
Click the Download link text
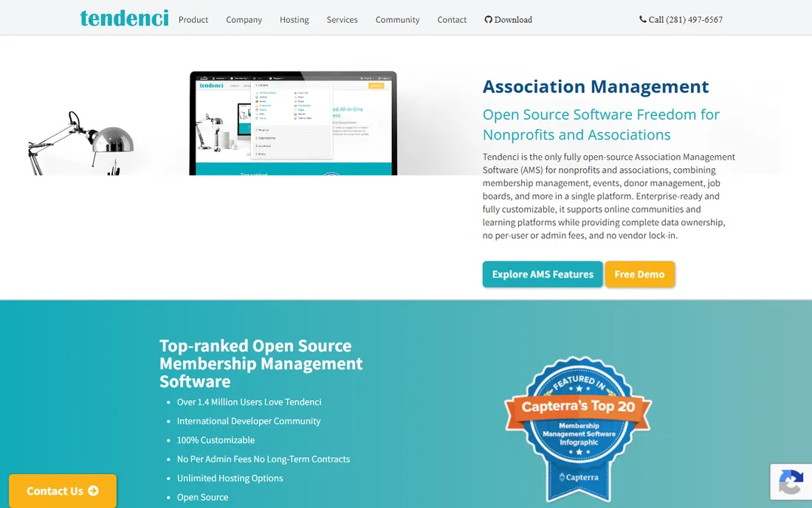[513, 20]
